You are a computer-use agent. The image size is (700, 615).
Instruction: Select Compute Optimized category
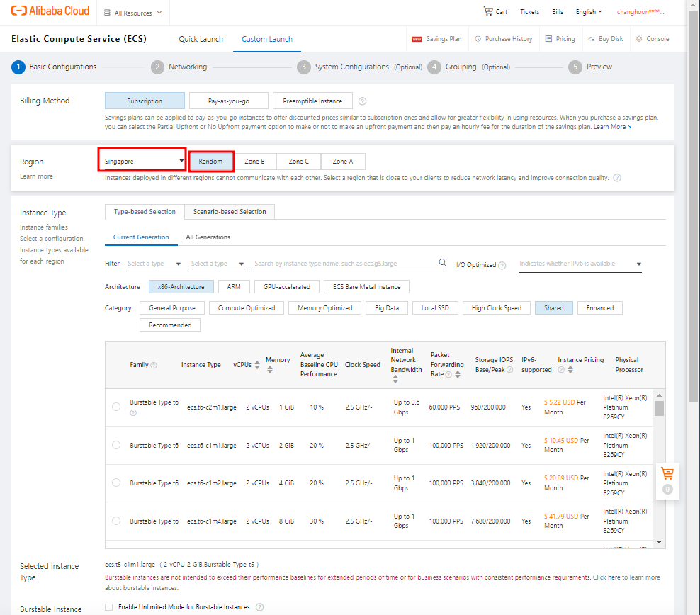tap(247, 308)
